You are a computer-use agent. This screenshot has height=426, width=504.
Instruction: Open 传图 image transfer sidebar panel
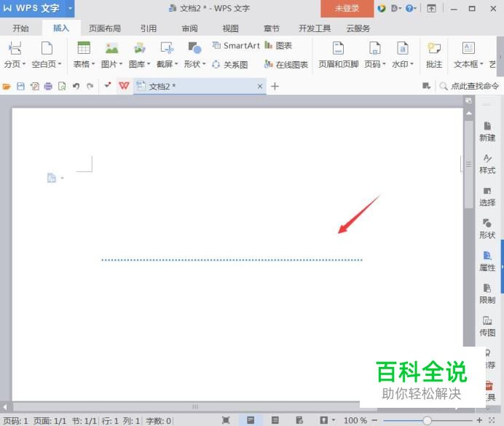click(x=487, y=326)
